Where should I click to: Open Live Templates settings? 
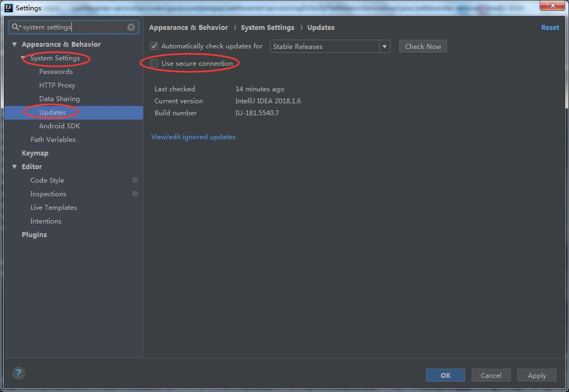pos(54,208)
